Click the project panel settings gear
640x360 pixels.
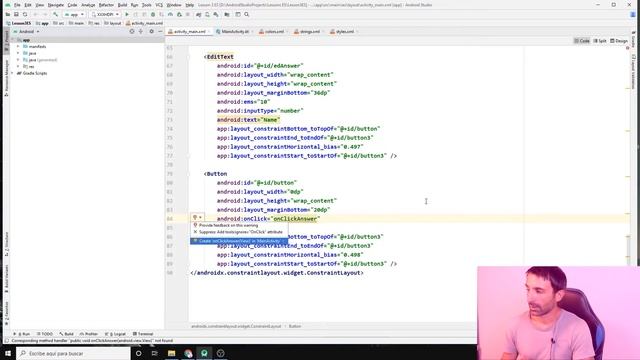151,31
